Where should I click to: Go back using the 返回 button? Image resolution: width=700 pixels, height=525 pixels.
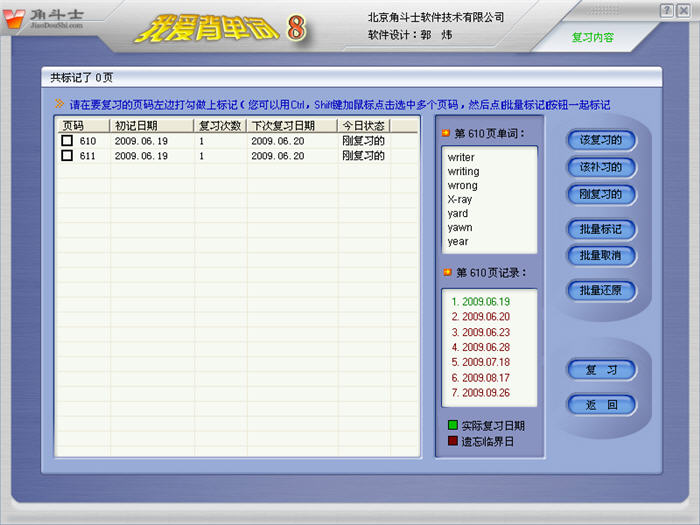[601, 405]
